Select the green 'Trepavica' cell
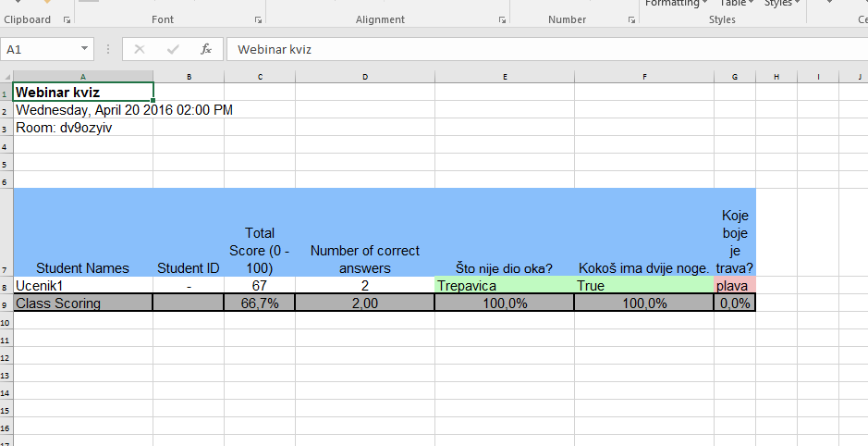868x446 pixels. pos(504,286)
